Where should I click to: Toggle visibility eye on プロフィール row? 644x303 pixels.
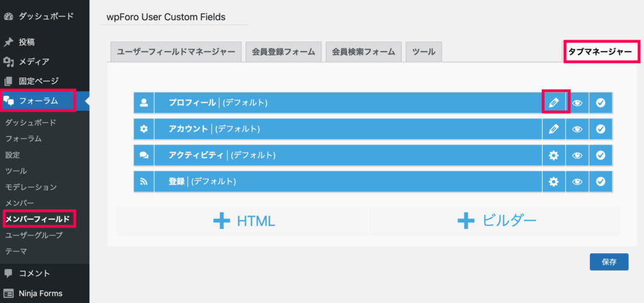(577, 103)
